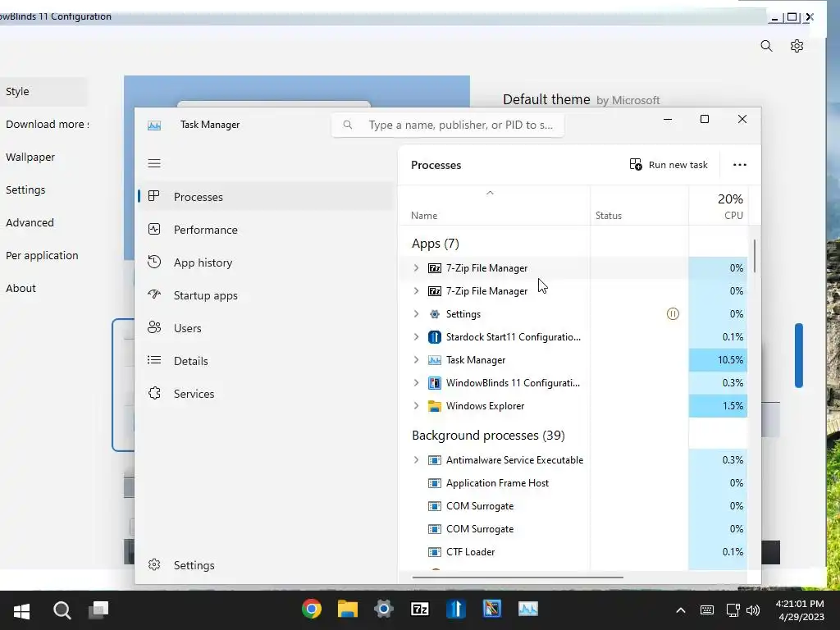Open the volume speaker tray icon

[x=753, y=610]
